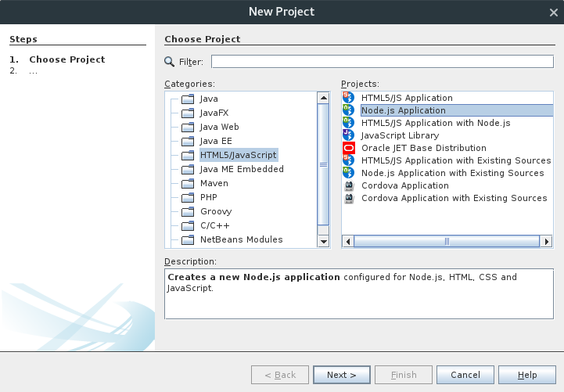
Task: Click Categories vertical scrollbar thumb
Action: (x=323, y=165)
